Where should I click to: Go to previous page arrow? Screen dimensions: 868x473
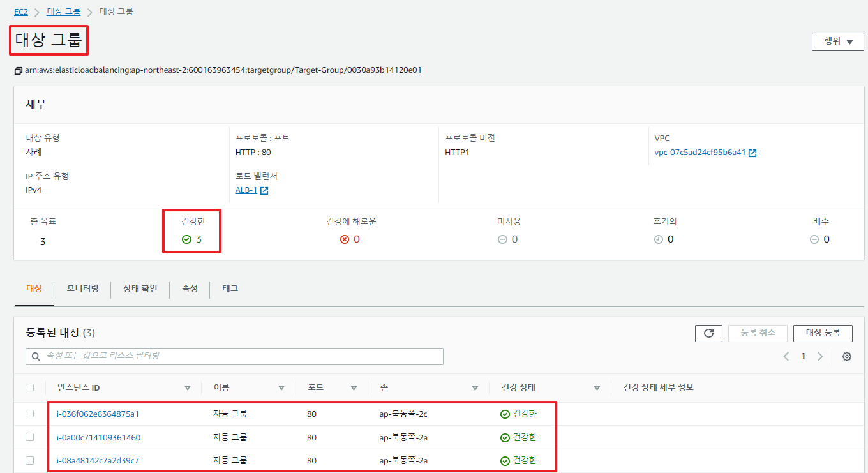[786, 356]
